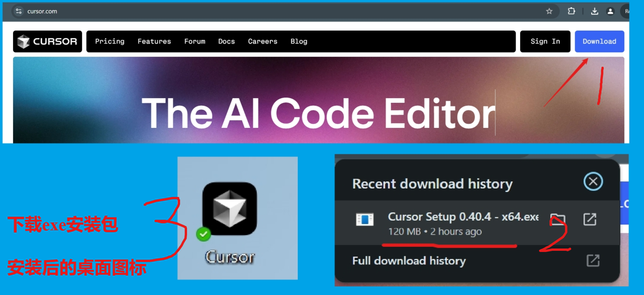Viewport: 644px width, 295px height.
Task: Select the Cursor desktop shortcut icon
Action: pyautogui.click(x=230, y=209)
